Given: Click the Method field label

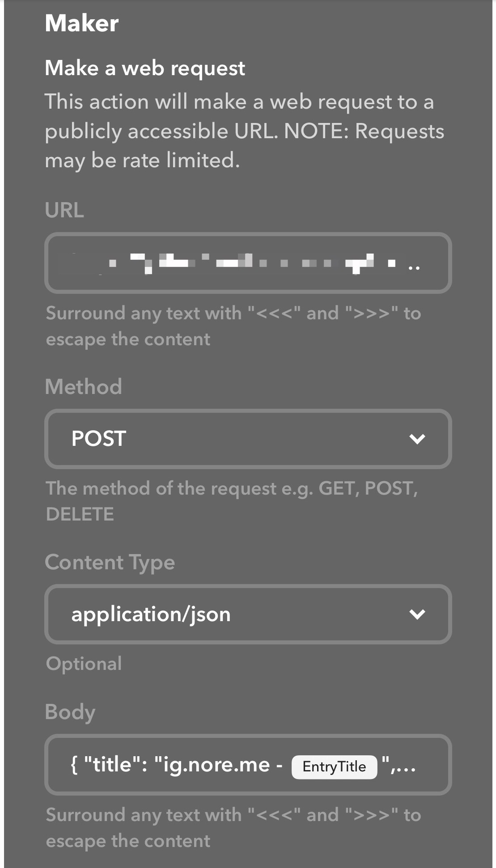Looking at the screenshot, I should pos(83,386).
